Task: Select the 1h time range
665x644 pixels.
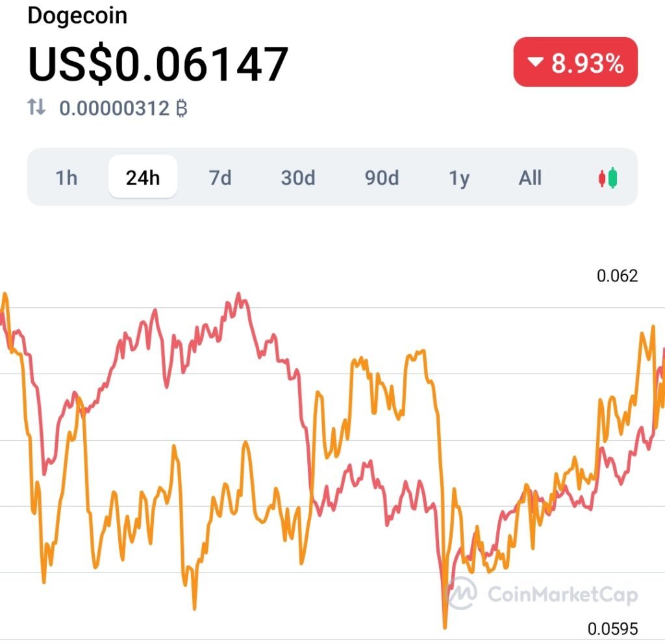Action: pyautogui.click(x=66, y=177)
